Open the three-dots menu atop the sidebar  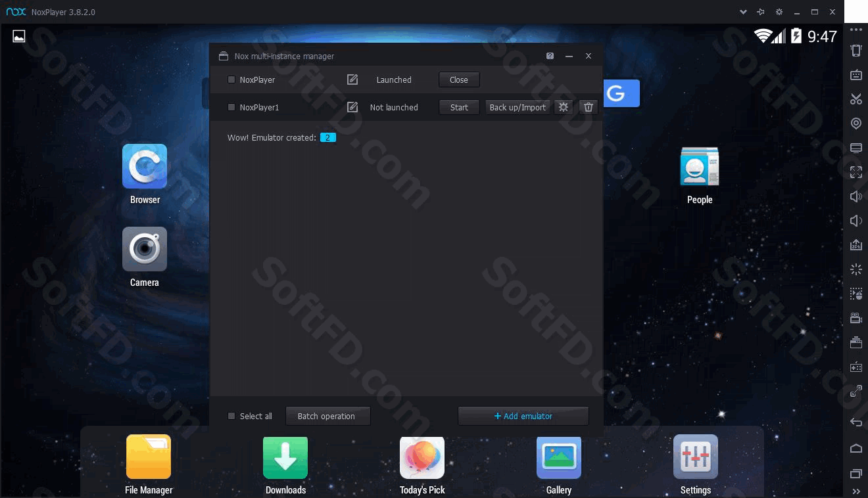[x=856, y=30]
